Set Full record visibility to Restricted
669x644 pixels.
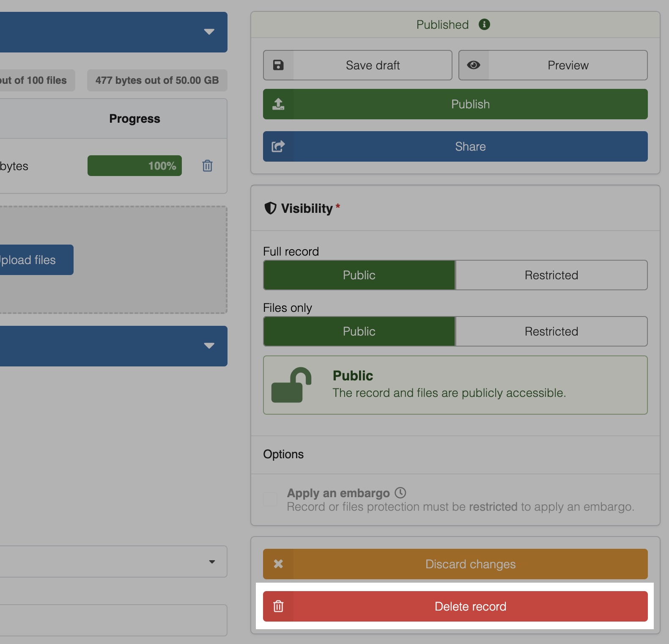pos(551,275)
